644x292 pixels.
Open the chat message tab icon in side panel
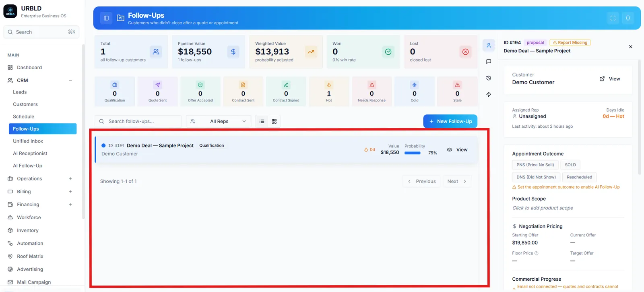click(x=489, y=62)
